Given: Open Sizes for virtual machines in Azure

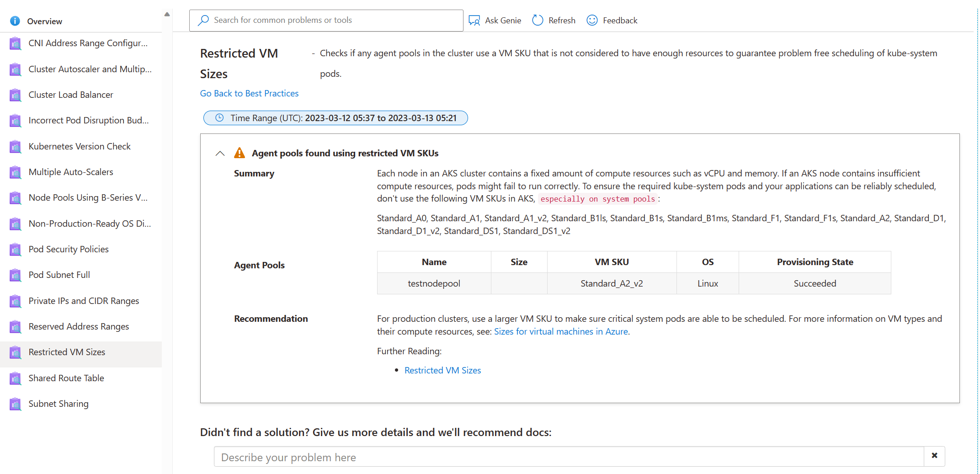Looking at the screenshot, I should coord(561,331).
